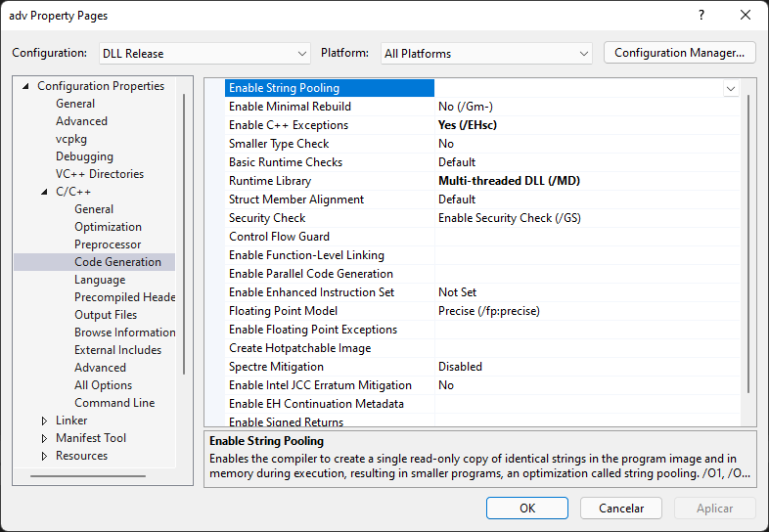Select VC++ Directories page
The width and height of the screenshot is (769, 532).
[x=100, y=174]
